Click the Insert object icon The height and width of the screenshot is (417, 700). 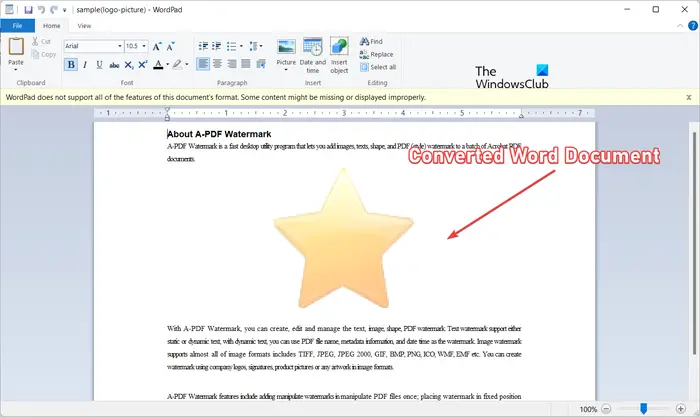340,53
